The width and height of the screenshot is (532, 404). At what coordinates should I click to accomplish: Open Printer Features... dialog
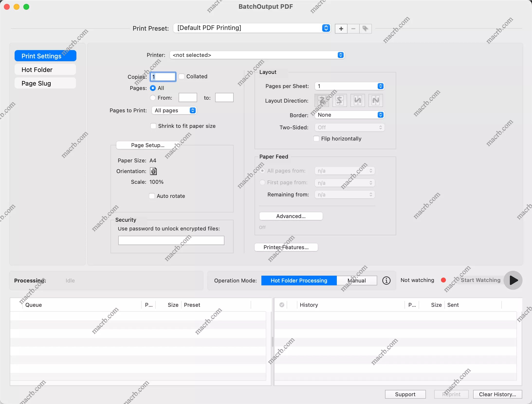tap(286, 247)
